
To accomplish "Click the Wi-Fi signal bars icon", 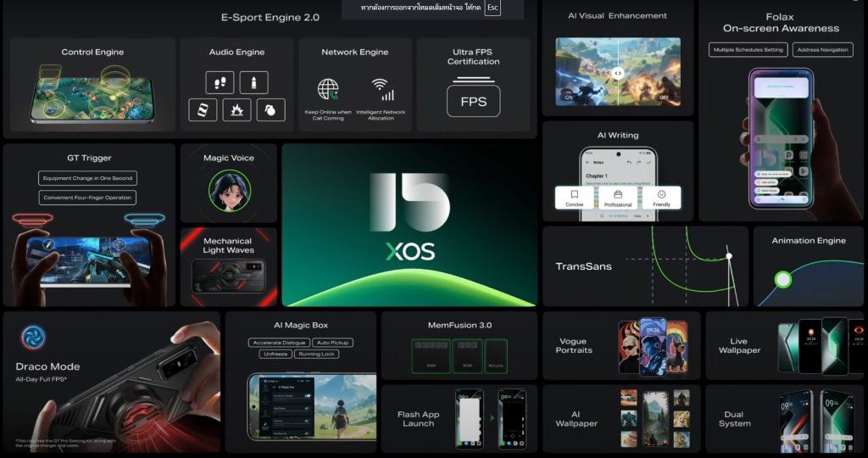I will [382, 89].
